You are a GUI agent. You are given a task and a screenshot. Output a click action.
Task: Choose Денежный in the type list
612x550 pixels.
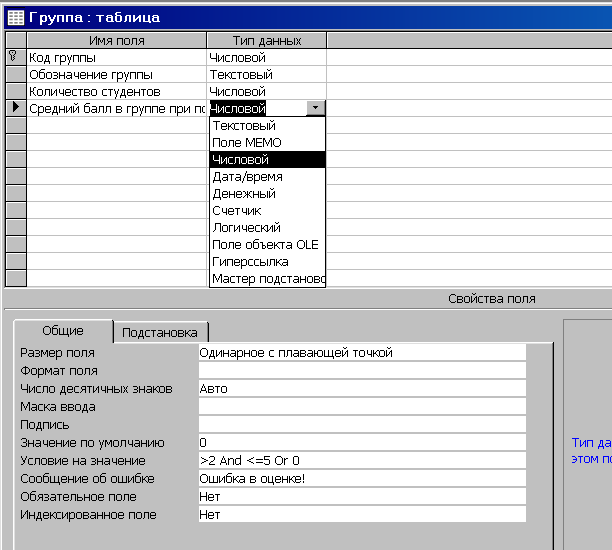coord(267,194)
